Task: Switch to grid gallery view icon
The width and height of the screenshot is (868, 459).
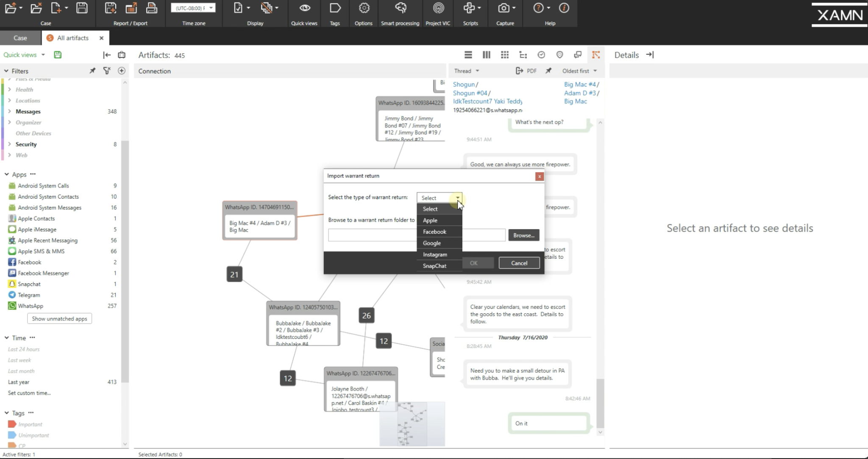Action: [x=504, y=55]
